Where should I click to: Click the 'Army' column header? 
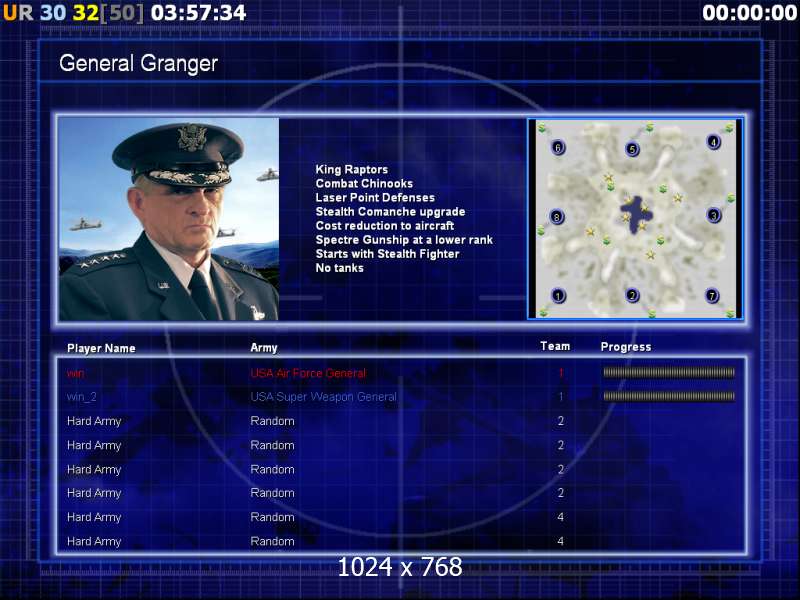[264, 348]
